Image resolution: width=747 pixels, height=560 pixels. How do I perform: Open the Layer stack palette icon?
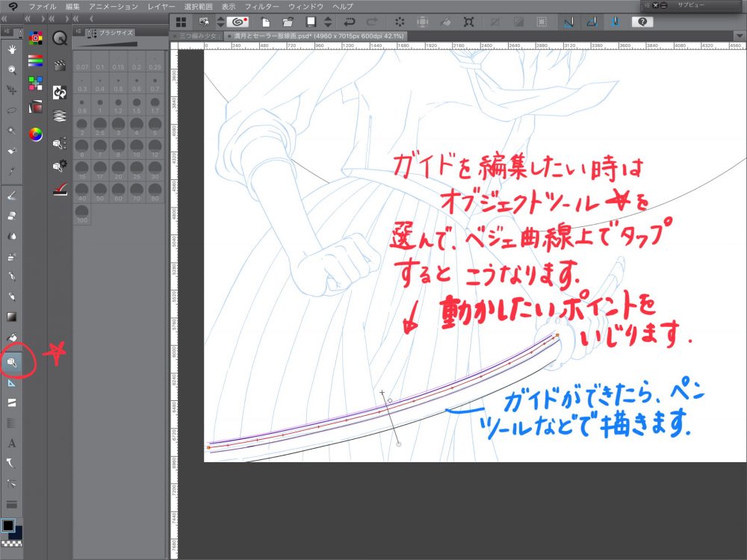pyautogui.click(x=60, y=116)
